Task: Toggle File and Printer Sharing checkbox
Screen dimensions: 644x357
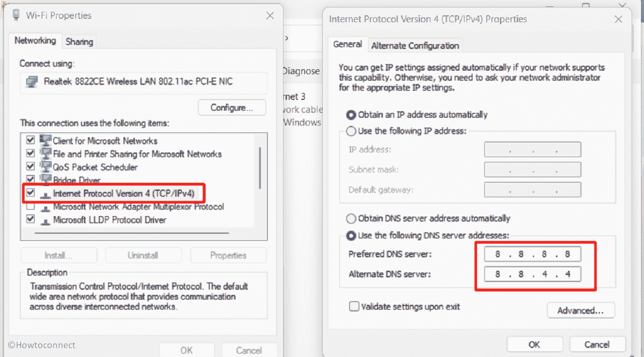Action: (31, 153)
